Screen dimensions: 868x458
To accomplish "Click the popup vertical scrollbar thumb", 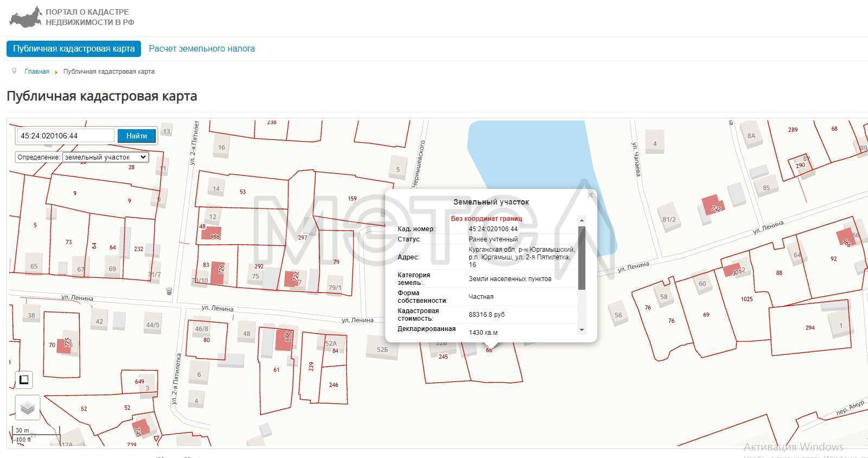I will [x=582, y=258].
